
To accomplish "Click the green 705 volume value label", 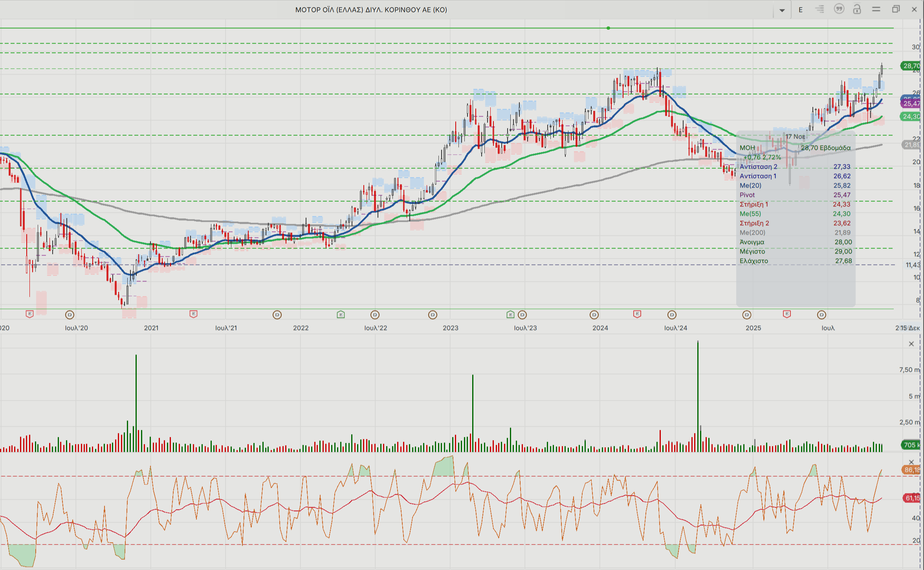I will point(911,445).
